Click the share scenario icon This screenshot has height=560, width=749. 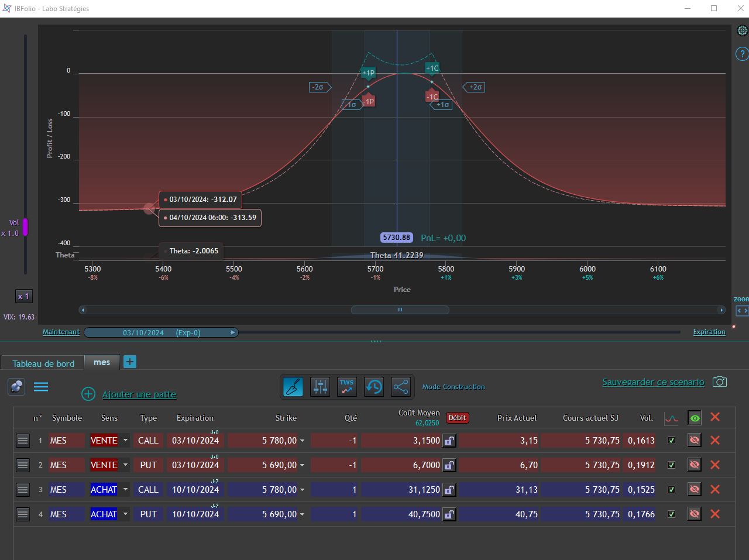[x=401, y=387]
